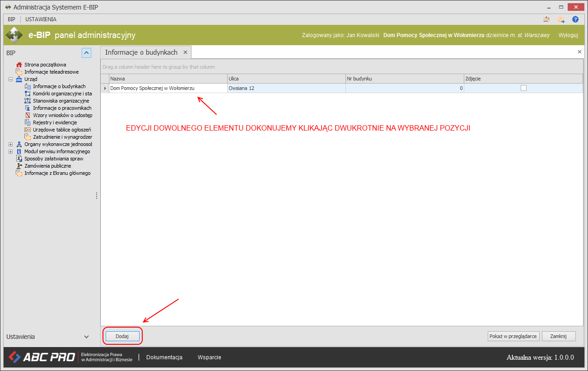The width and height of the screenshot is (588, 371).
Task: Click the Komórki organizacyjne structure icon
Action: [x=28, y=94]
